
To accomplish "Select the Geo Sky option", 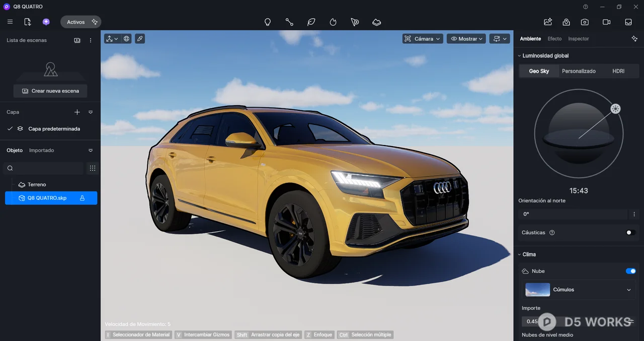I will (x=539, y=71).
